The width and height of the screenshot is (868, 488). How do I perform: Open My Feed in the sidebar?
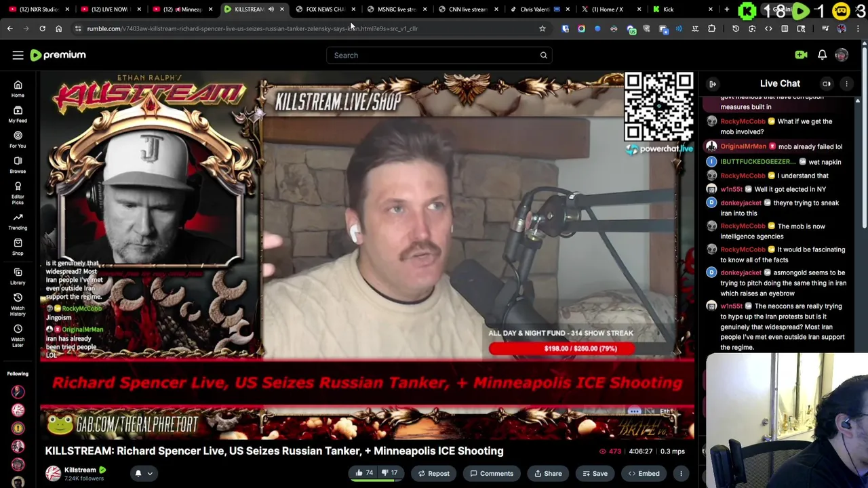[18, 114]
